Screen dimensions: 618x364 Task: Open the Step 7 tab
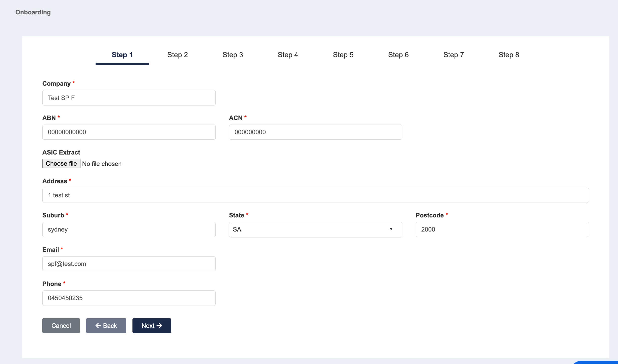pos(454,55)
